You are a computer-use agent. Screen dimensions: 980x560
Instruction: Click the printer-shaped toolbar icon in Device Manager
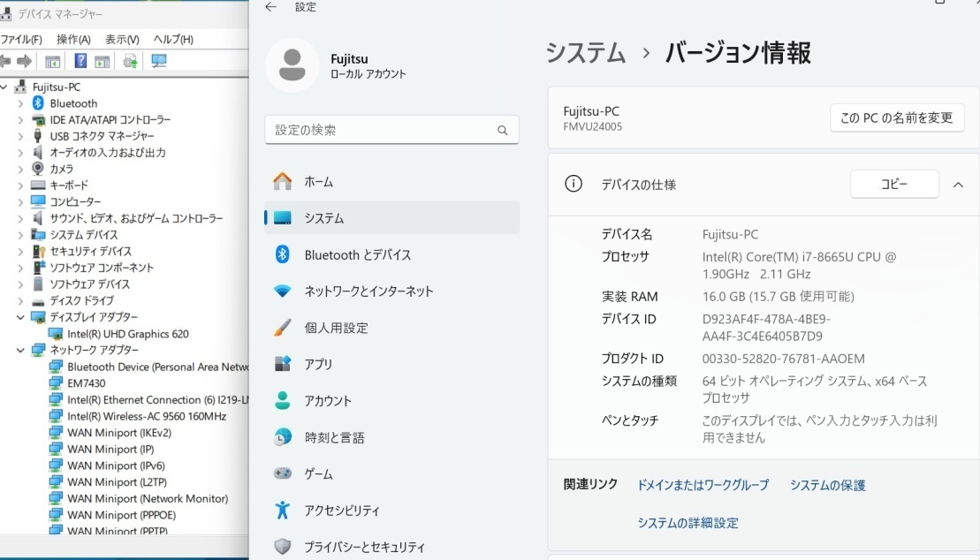(x=130, y=61)
